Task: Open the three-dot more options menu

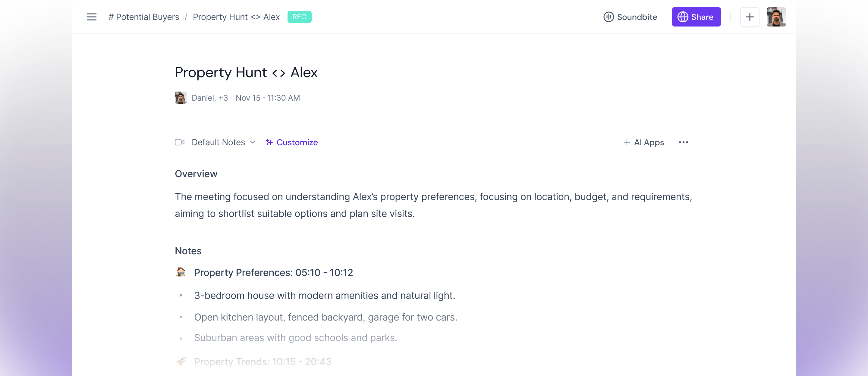Action: pos(683,142)
